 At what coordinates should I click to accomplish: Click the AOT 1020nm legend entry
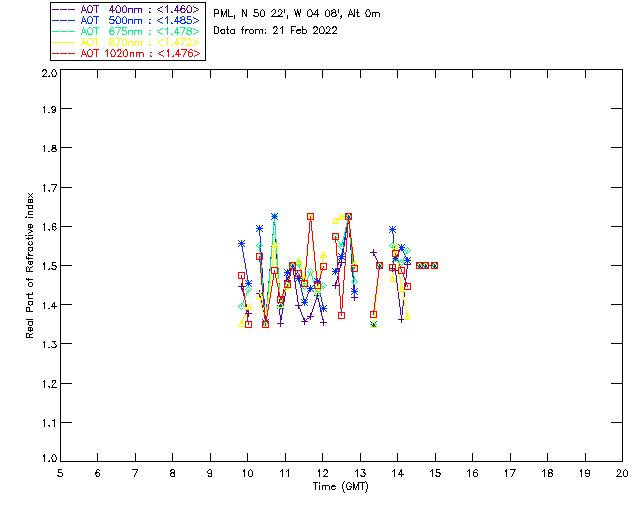(126, 53)
